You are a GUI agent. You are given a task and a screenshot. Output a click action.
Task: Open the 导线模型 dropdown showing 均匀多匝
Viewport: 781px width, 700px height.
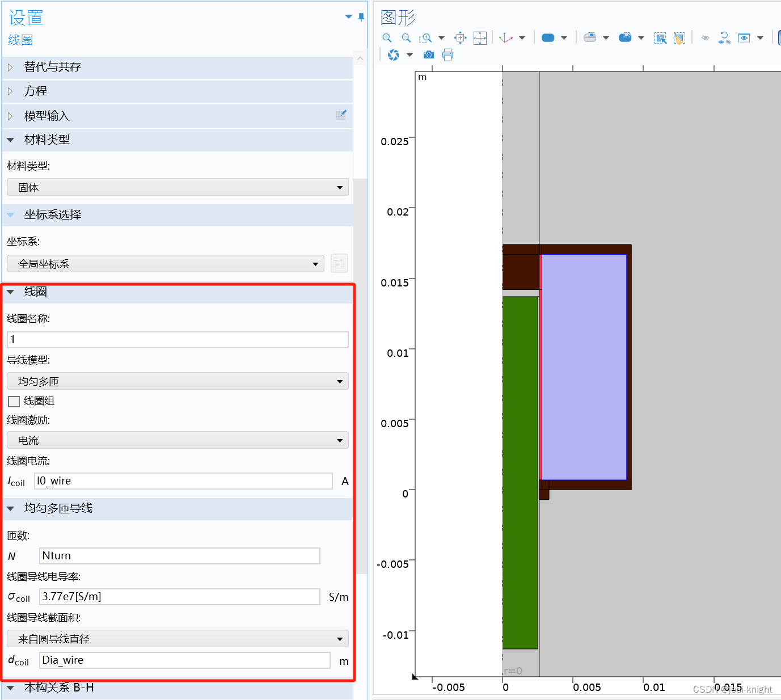coord(178,381)
